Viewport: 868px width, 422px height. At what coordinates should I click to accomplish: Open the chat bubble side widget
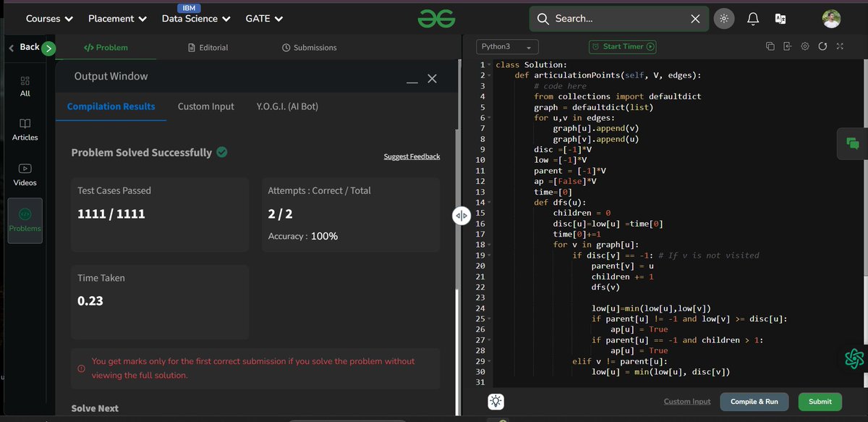(x=853, y=143)
